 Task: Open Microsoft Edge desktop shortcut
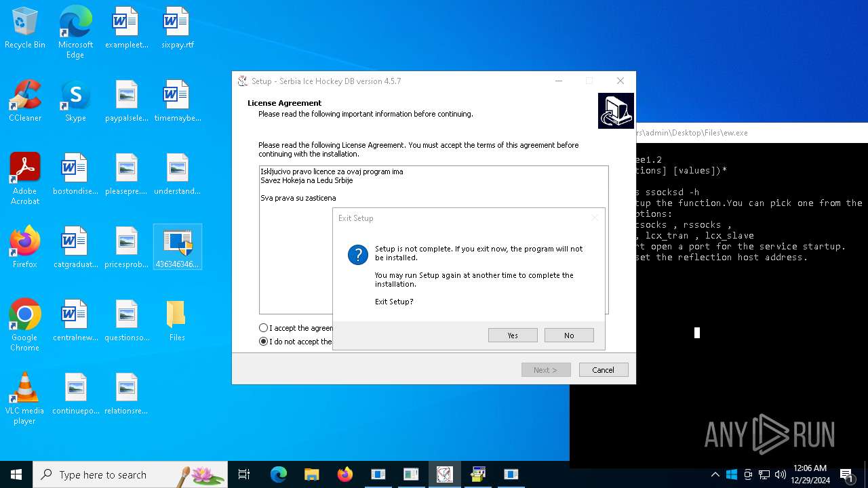pyautogui.click(x=75, y=32)
